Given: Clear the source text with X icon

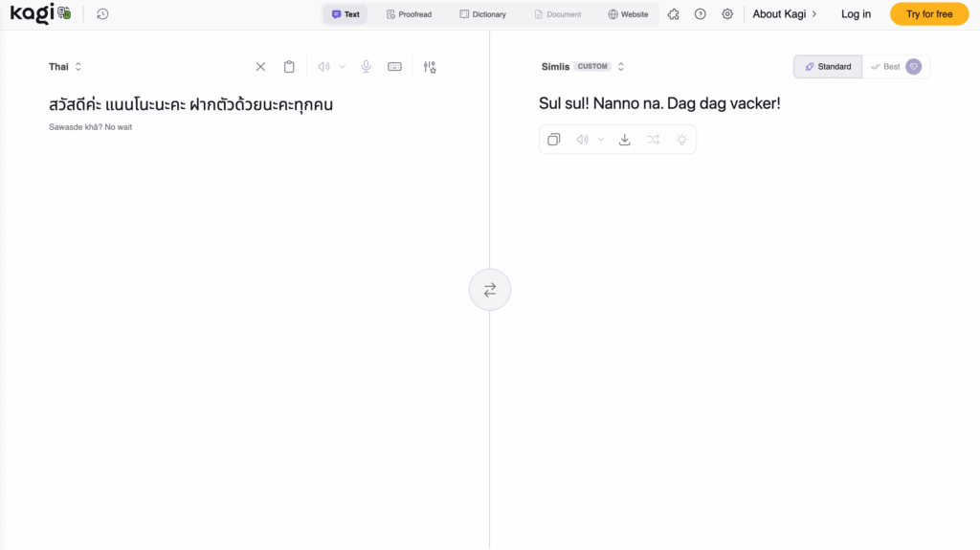Looking at the screenshot, I should (x=260, y=67).
